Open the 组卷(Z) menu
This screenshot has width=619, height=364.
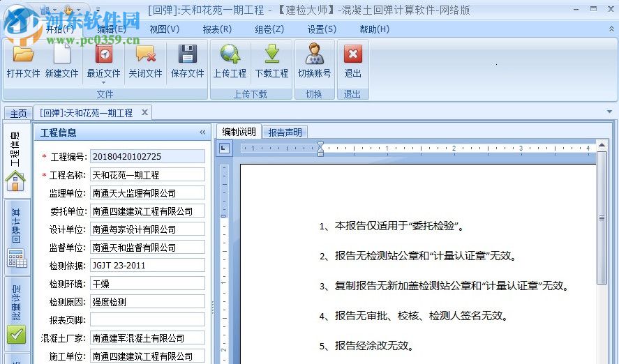[269, 29]
